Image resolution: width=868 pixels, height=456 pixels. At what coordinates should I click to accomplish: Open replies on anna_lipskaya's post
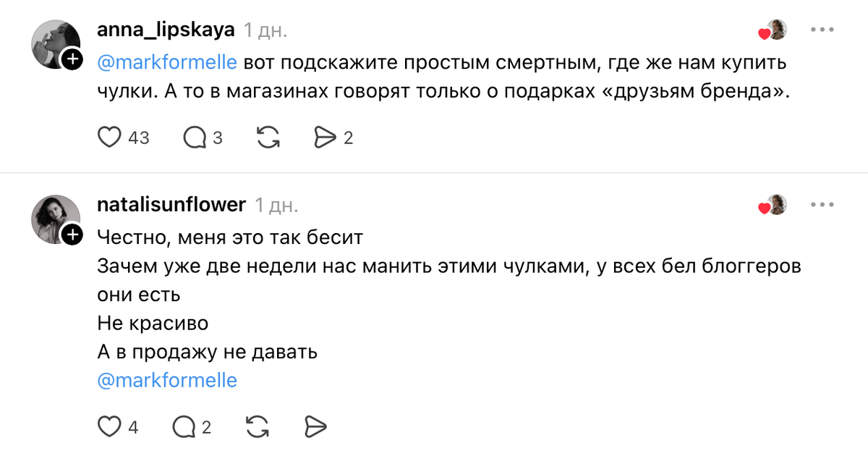coord(195,137)
